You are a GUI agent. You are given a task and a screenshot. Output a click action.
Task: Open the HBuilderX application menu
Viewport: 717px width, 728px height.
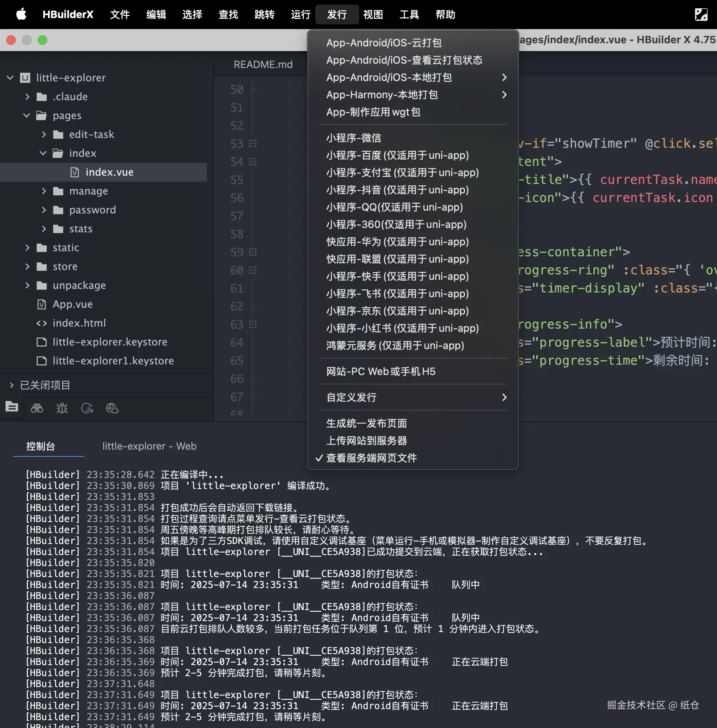click(x=68, y=15)
